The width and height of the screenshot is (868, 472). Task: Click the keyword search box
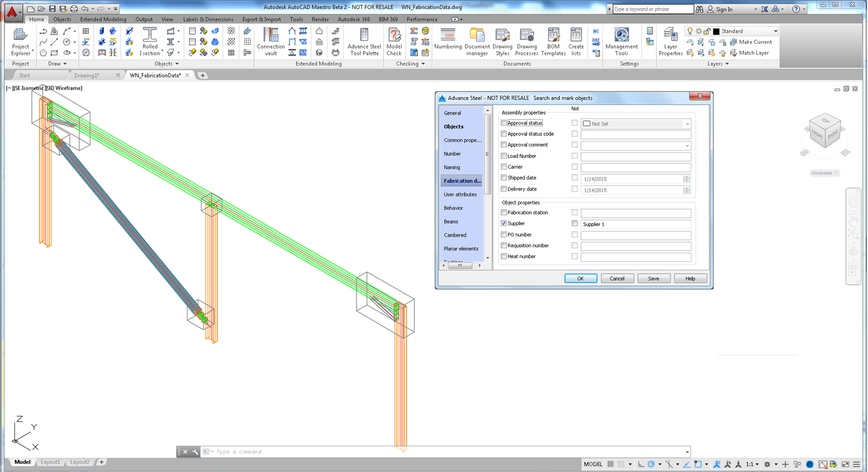pos(653,9)
